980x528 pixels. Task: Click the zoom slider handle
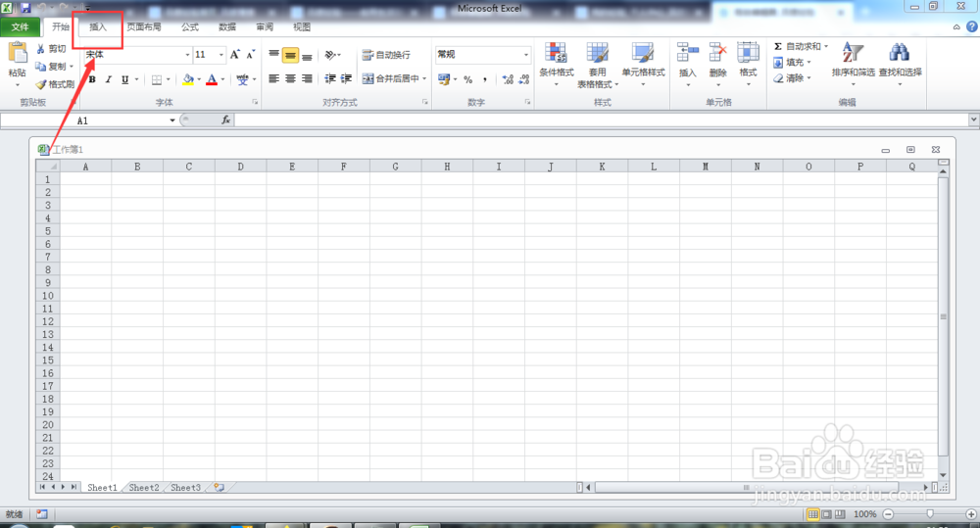930,513
